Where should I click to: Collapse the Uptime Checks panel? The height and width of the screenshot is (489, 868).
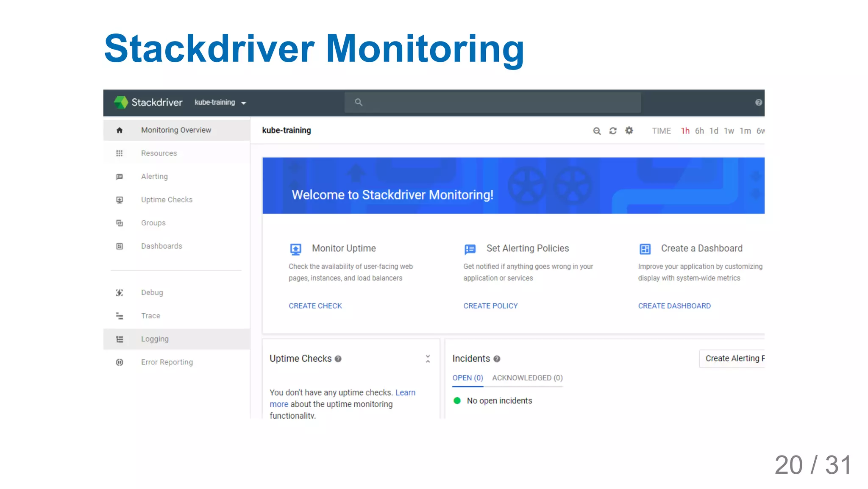tap(428, 359)
